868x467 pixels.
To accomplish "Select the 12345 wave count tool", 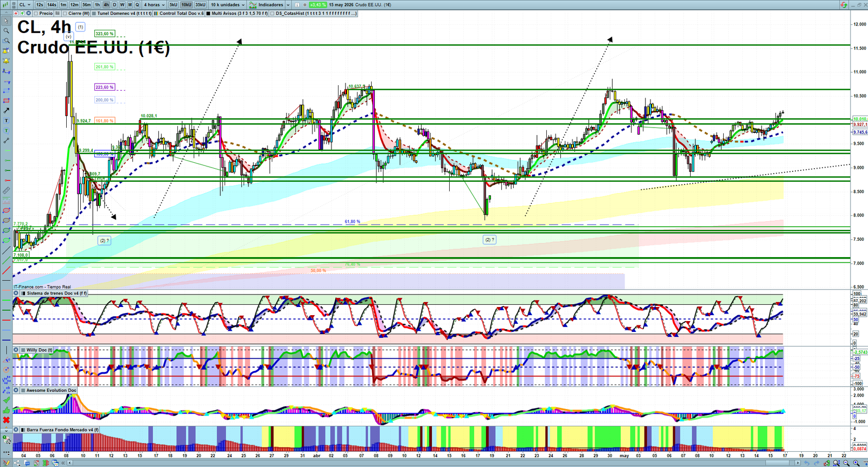I will pos(7,379).
